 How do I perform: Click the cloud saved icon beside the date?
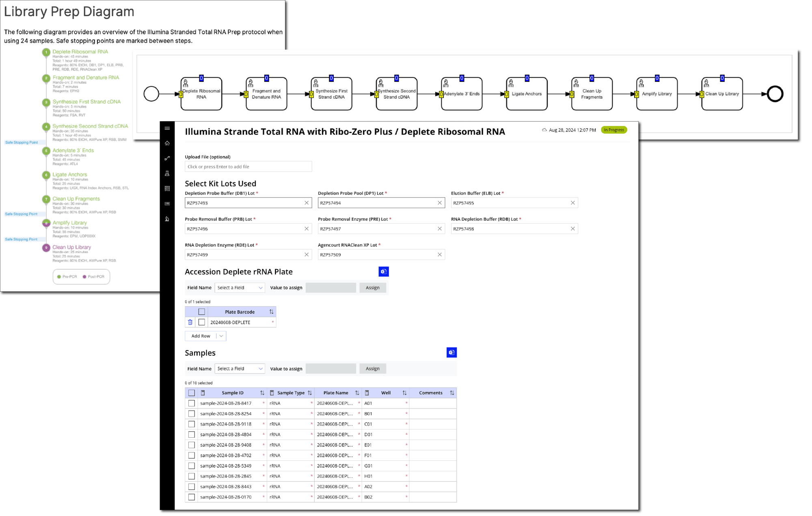pyautogui.click(x=544, y=130)
